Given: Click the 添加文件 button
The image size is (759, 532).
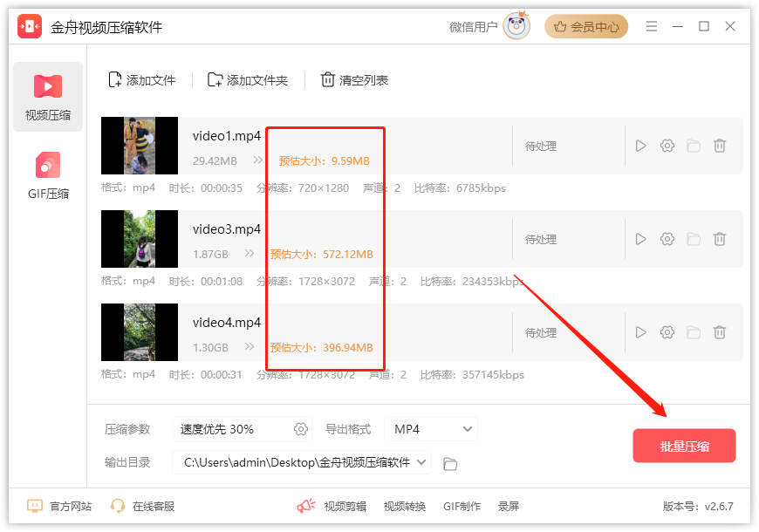Looking at the screenshot, I should tap(142, 80).
